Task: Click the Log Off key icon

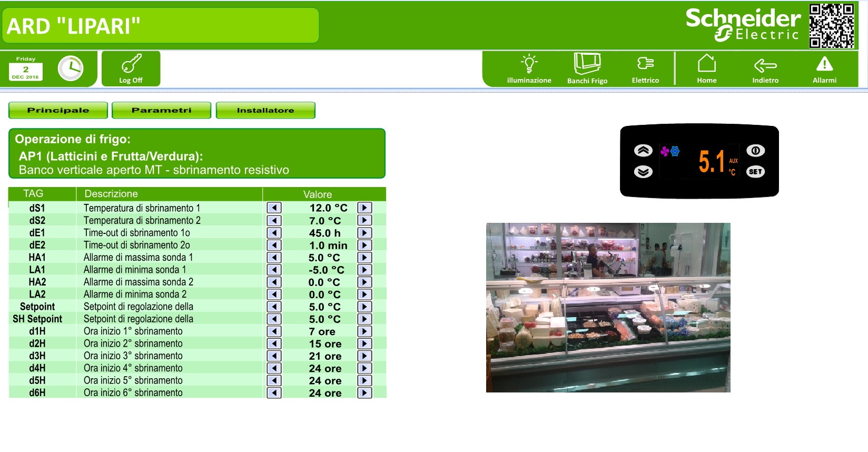Action: [x=131, y=68]
